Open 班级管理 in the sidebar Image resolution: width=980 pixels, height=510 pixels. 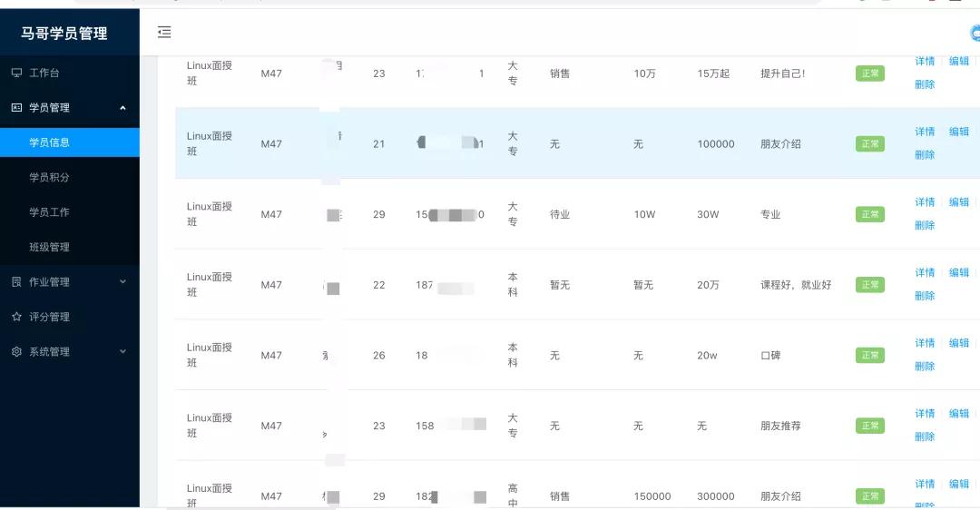pos(49,247)
